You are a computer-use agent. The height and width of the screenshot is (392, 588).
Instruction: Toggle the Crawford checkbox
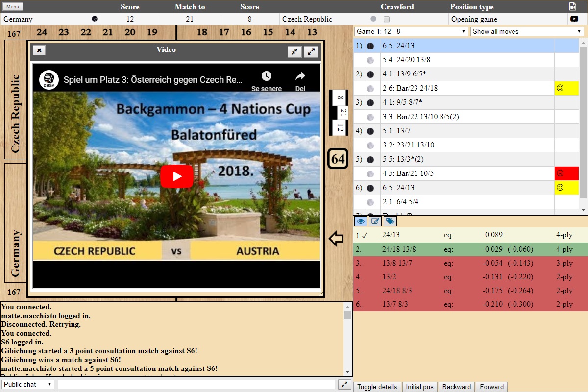(x=387, y=20)
